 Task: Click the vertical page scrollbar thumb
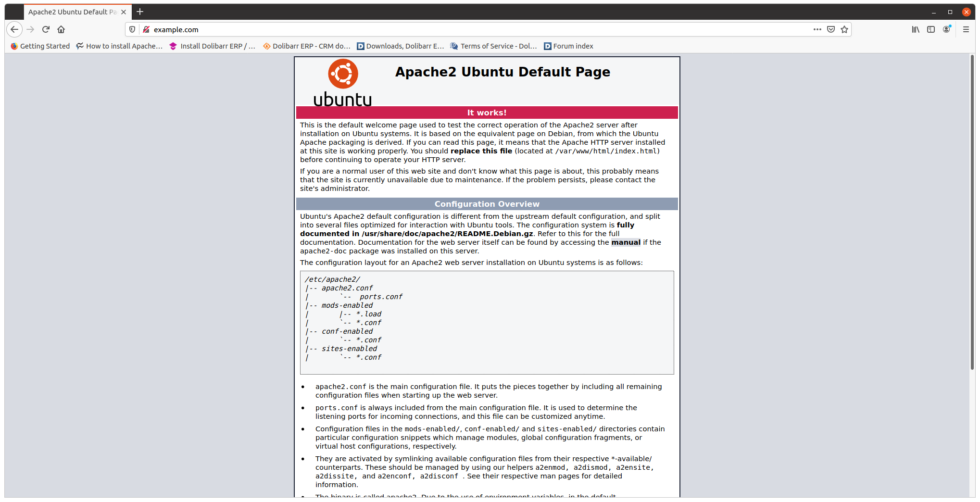tap(972, 212)
